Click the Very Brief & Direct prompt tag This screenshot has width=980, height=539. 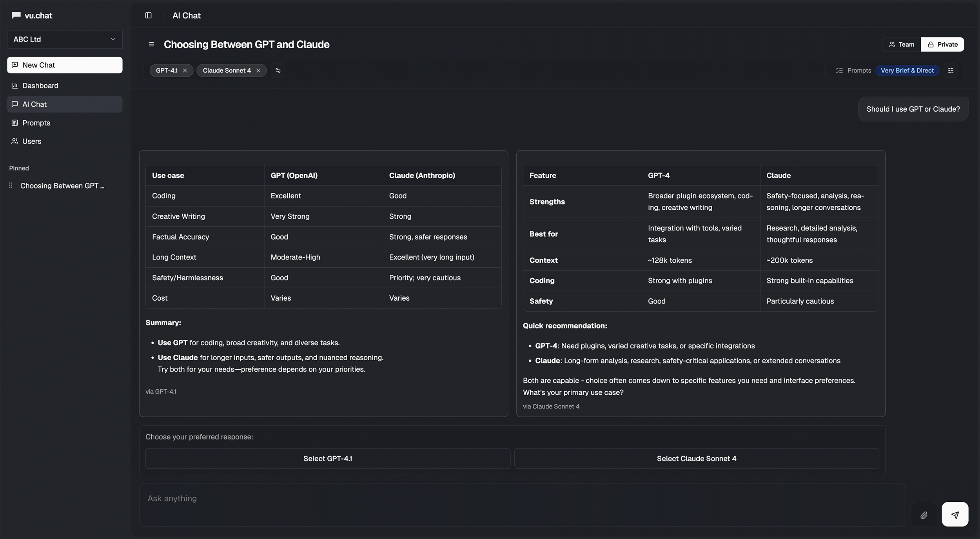point(907,71)
